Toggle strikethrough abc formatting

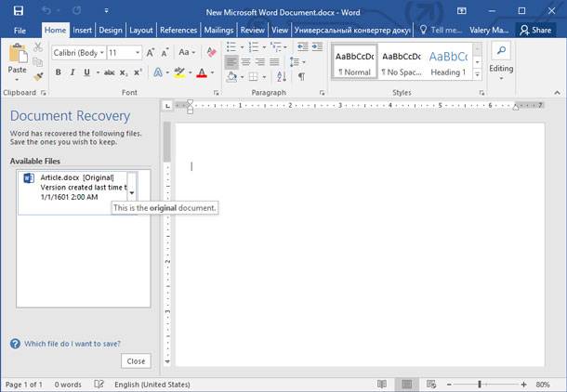point(109,72)
